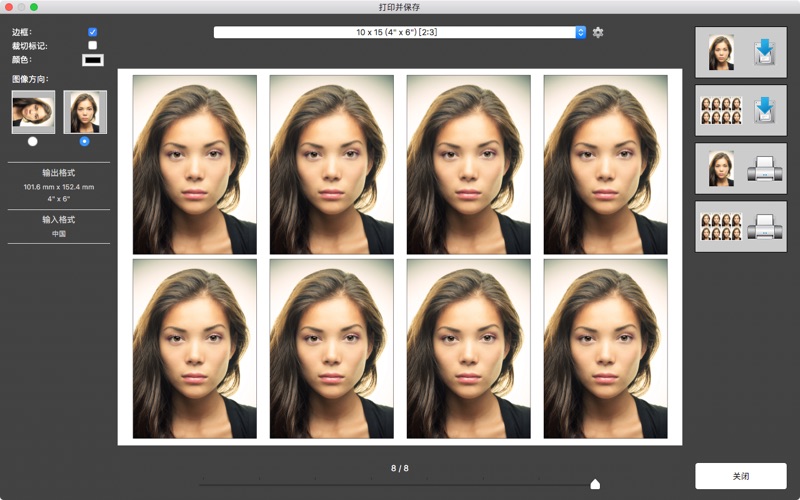Choose landscape orientation preview image
The width and height of the screenshot is (800, 500).
coord(33,112)
